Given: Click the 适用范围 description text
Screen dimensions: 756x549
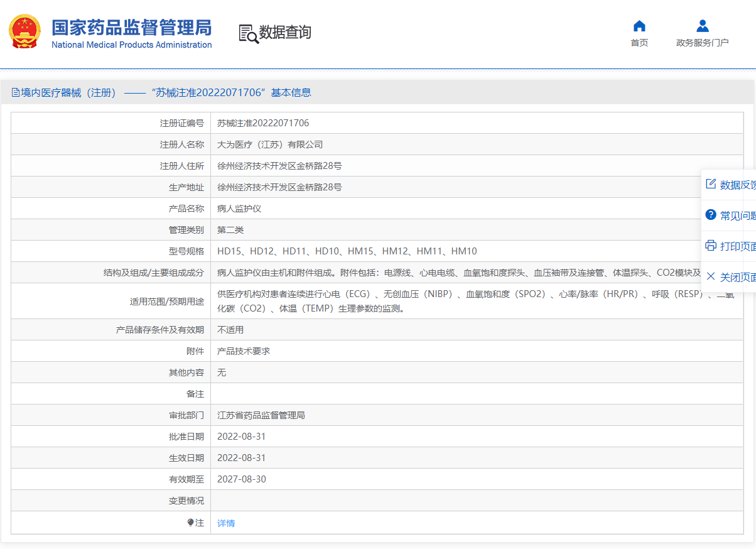Looking at the screenshot, I should click(475, 301).
